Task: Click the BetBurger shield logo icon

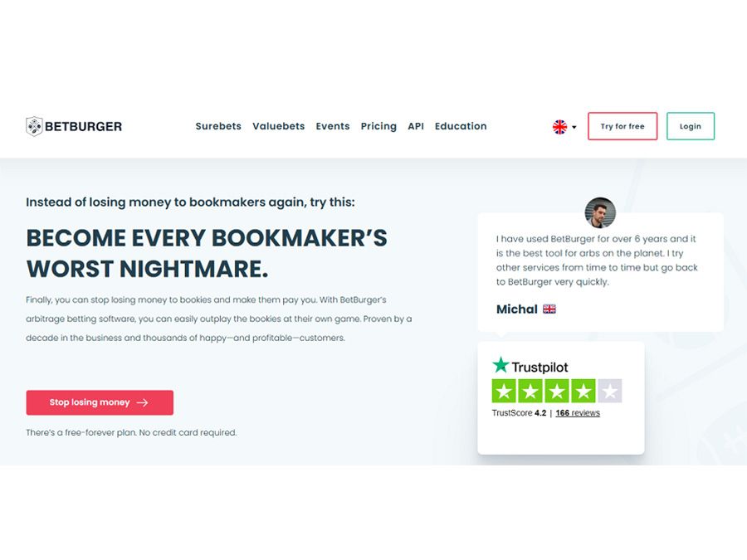Action: pos(34,126)
